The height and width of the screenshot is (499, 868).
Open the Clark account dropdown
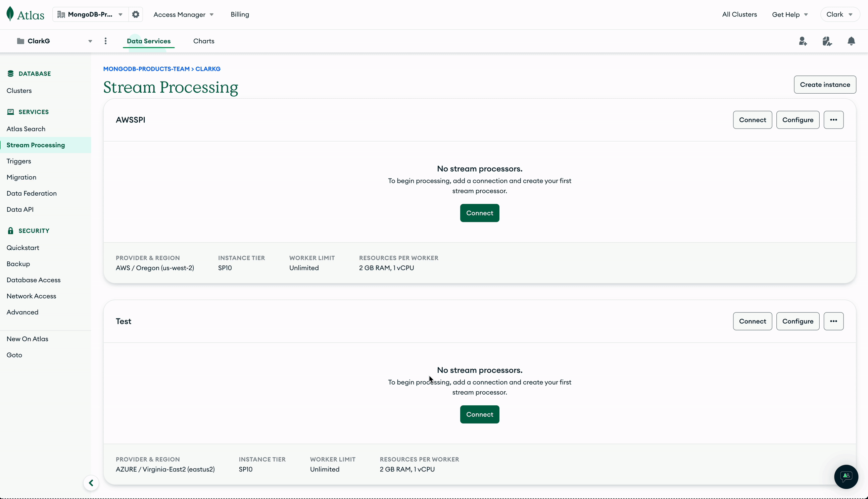839,14
